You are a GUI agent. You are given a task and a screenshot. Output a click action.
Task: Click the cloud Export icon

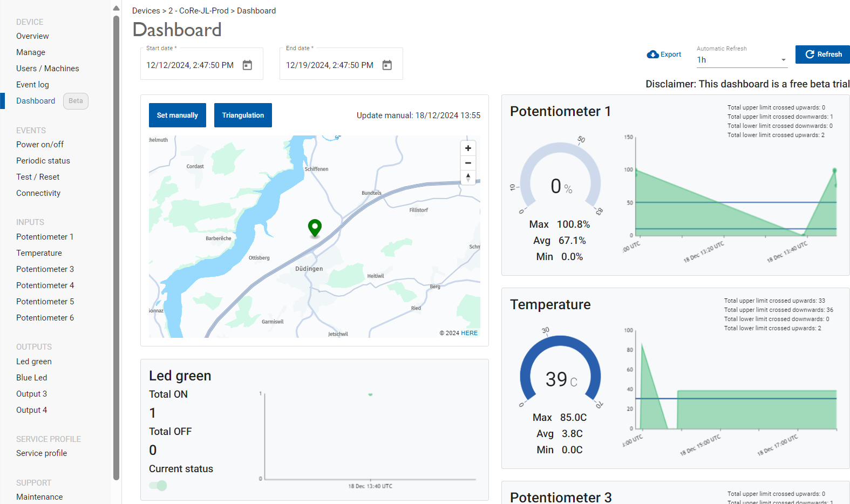pos(652,55)
